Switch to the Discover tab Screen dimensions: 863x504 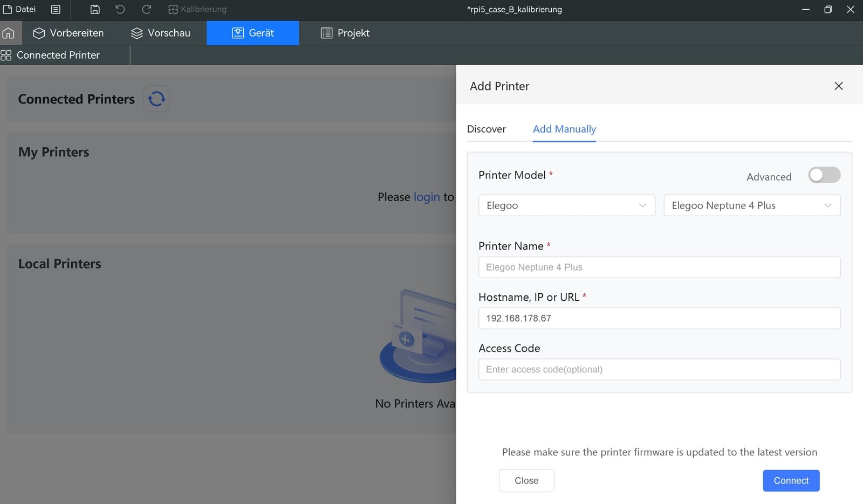[487, 129]
